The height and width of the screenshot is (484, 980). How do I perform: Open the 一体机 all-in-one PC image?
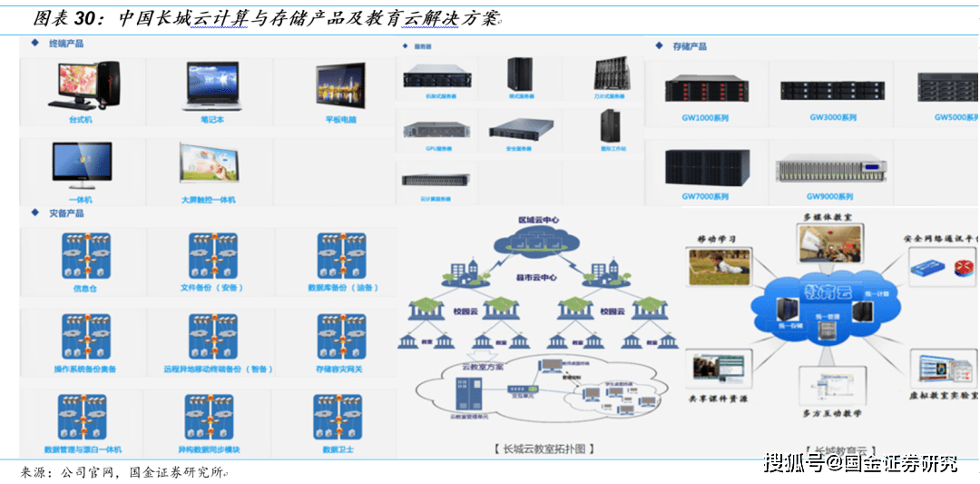point(82,166)
